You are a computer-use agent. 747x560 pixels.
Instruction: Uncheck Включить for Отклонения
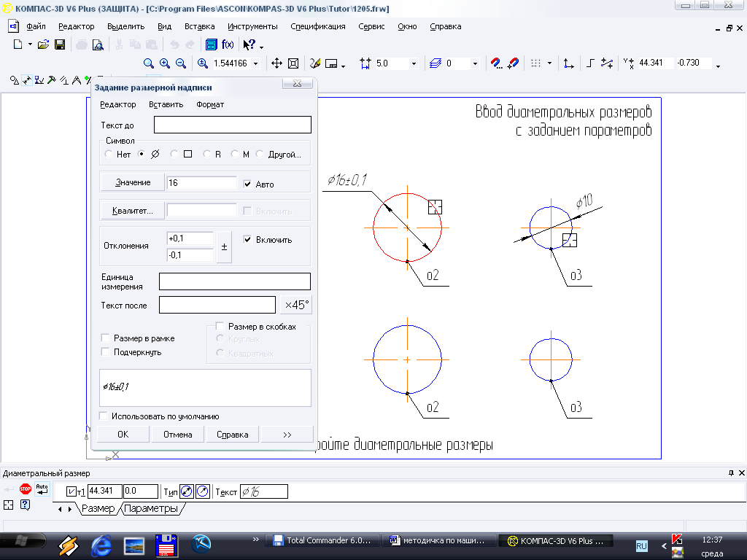tap(247, 239)
